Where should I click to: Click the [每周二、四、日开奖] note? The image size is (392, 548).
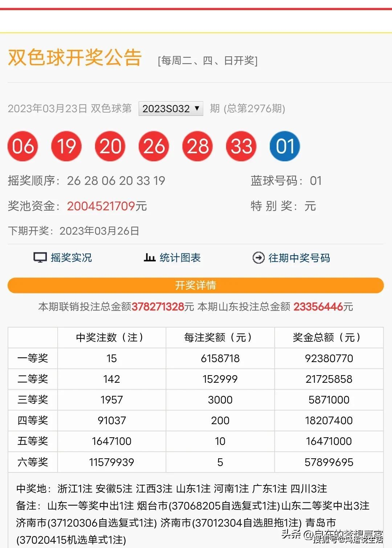208,61
